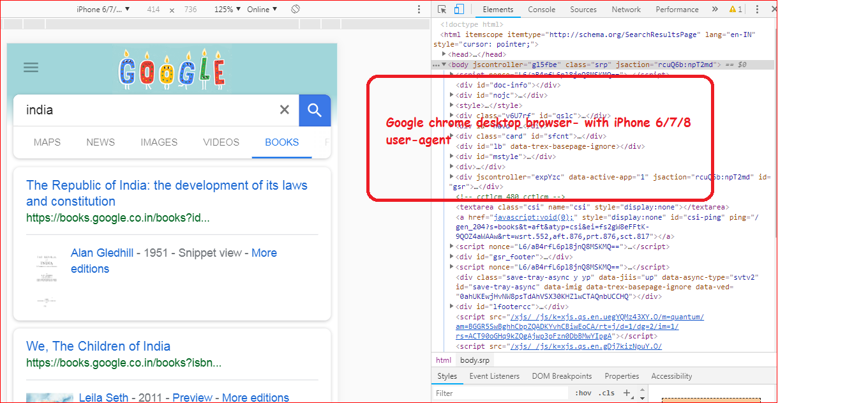Click the warning count indicator in DevTools
Screen dimensions: 868x403
point(736,10)
